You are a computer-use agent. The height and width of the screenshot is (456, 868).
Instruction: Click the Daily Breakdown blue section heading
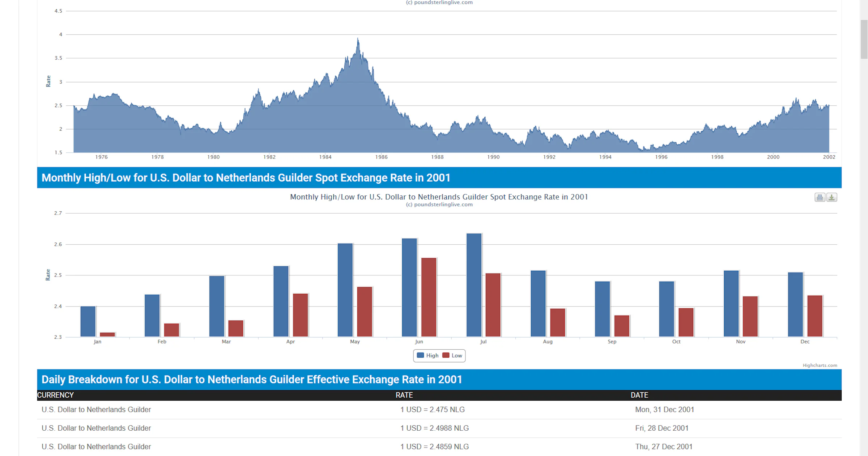(x=439, y=380)
